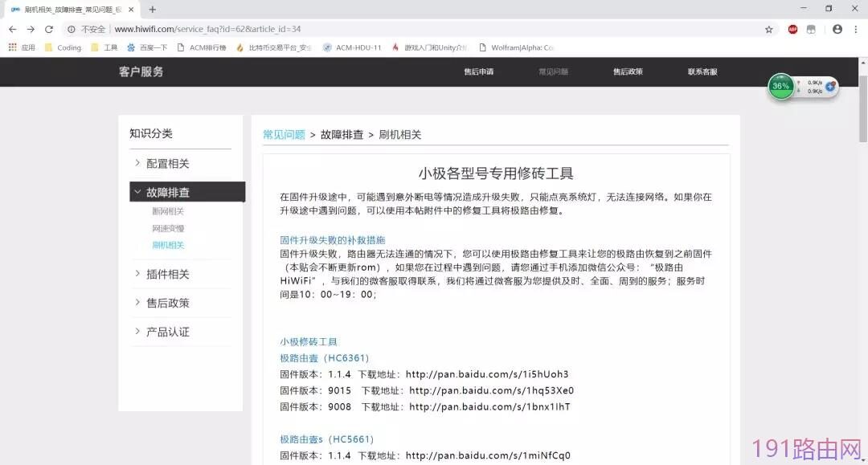Click download address ending 1bnx1IhT
868x465 pixels.
[489, 406]
